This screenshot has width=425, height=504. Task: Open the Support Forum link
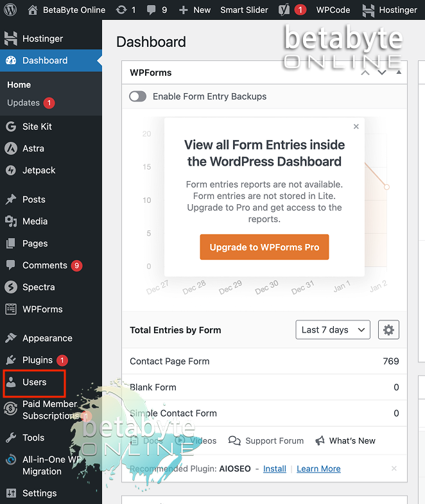coord(274,441)
